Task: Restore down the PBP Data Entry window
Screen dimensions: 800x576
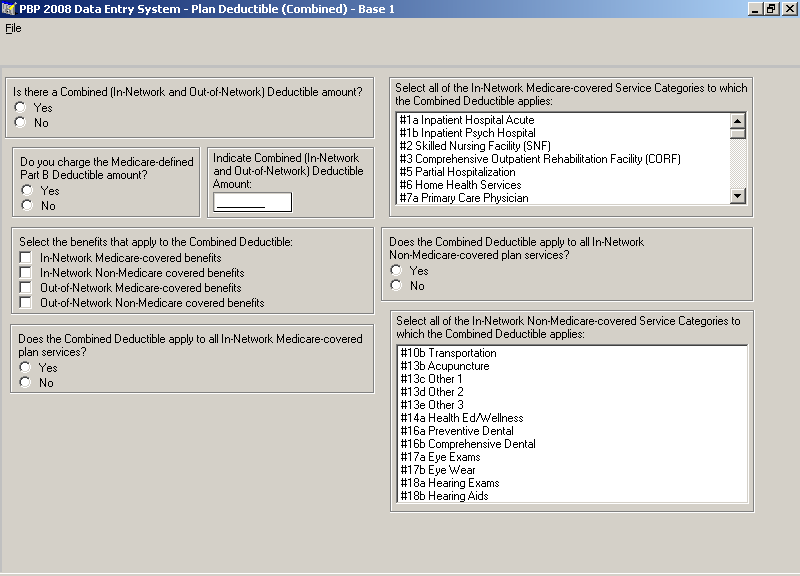Action: [771, 9]
